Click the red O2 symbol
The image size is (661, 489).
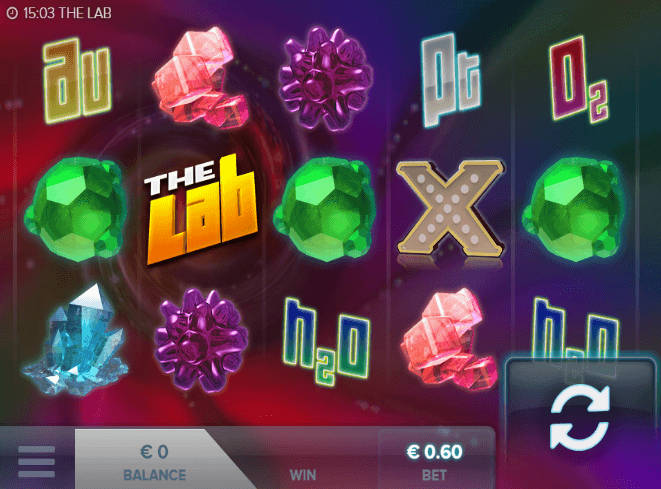pyautogui.click(x=578, y=78)
